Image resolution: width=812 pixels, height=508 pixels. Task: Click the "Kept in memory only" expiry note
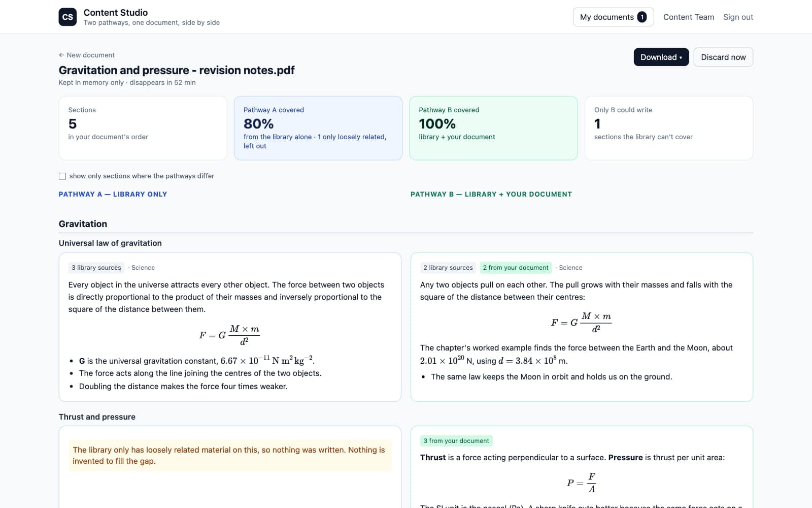point(127,82)
